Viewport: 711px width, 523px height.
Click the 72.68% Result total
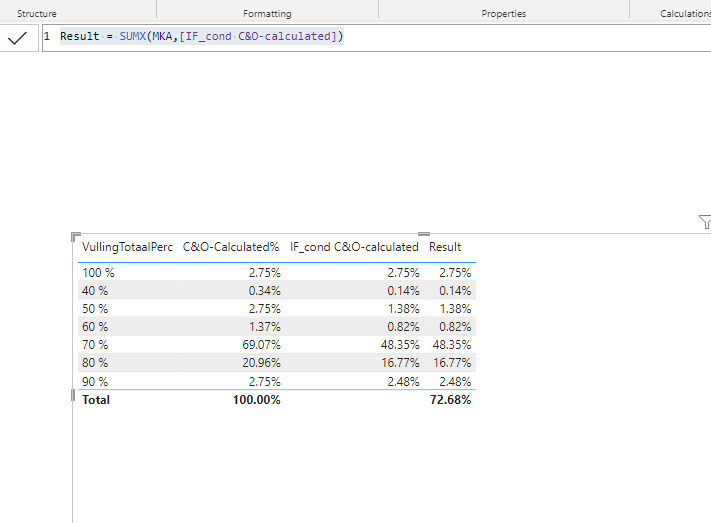450,400
